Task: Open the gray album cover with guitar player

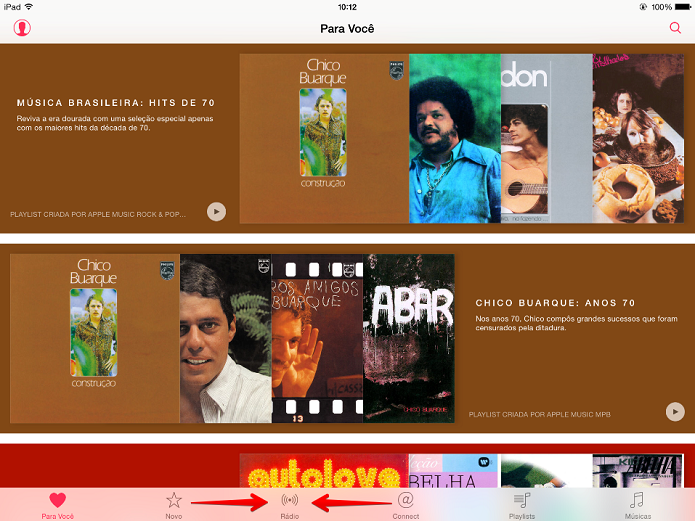Action: [x=547, y=138]
